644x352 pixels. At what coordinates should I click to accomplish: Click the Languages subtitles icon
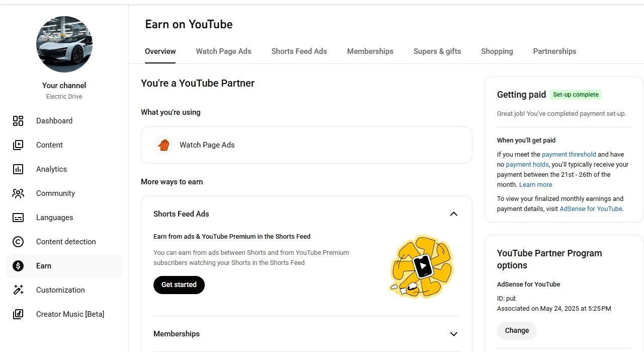click(x=18, y=218)
